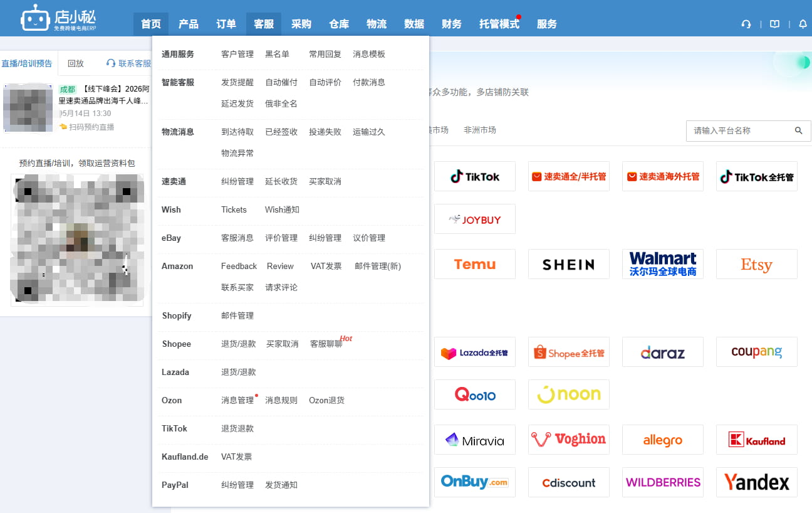Choose the SHEIN platform card
The height and width of the screenshot is (513, 812).
[569, 264]
